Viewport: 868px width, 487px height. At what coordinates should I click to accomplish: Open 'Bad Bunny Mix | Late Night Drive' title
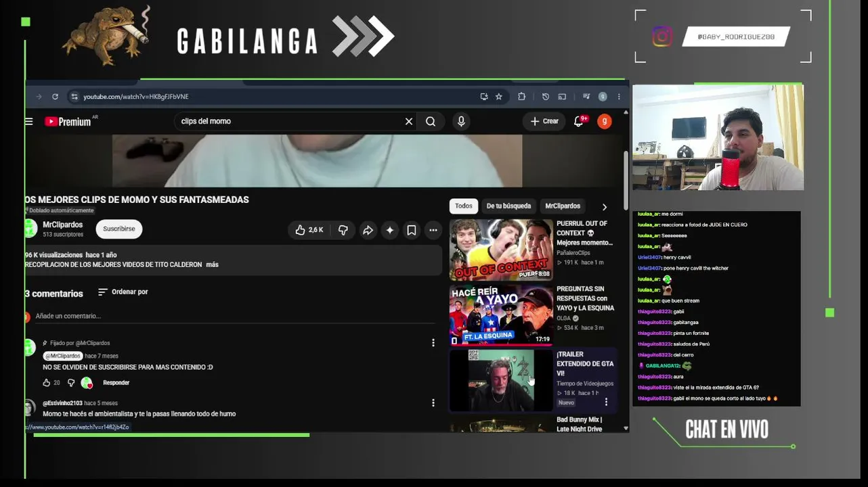(580, 424)
